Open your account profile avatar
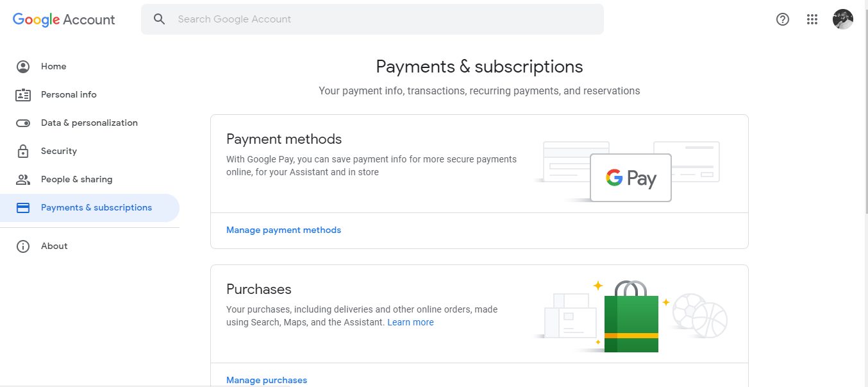 [842, 19]
